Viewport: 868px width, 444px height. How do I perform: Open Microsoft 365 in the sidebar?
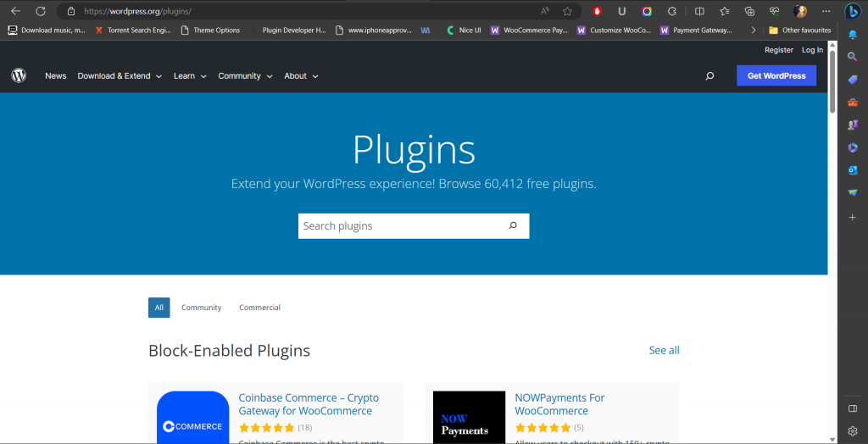[x=853, y=147]
